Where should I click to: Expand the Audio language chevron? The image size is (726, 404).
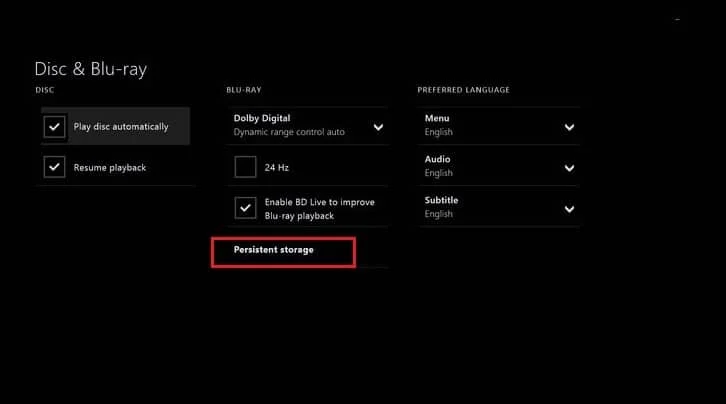570,168
